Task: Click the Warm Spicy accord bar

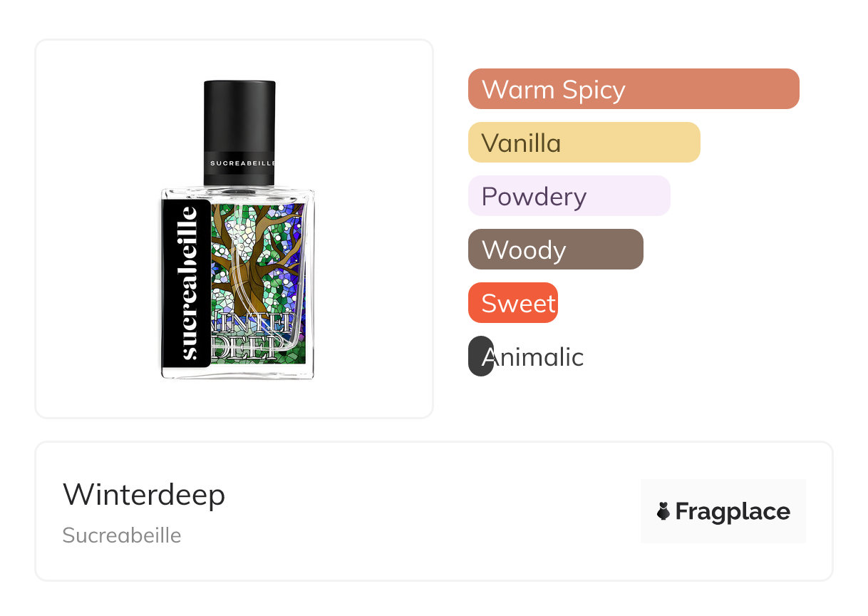Action: 634,89
